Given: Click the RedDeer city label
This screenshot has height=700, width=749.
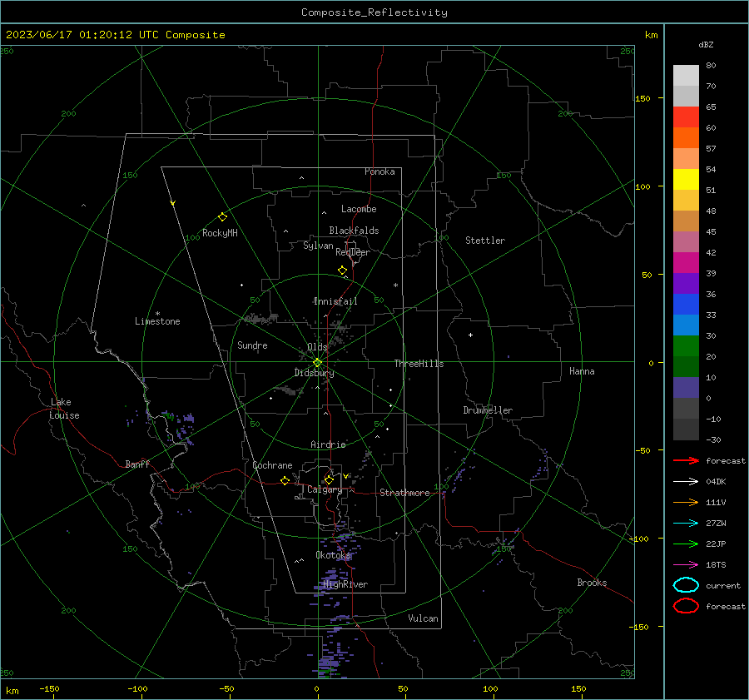Looking at the screenshot, I should click(353, 252).
